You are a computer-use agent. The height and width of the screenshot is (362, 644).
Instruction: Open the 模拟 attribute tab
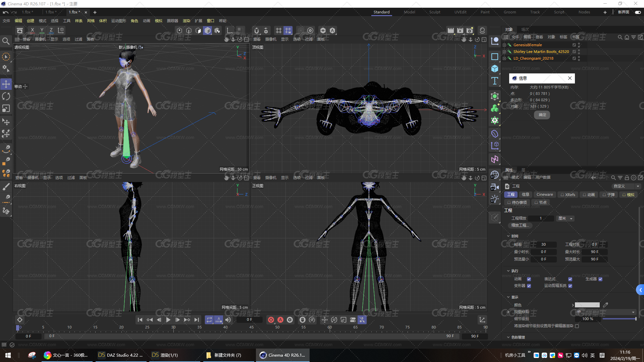pyautogui.click(x=628, y=195)
